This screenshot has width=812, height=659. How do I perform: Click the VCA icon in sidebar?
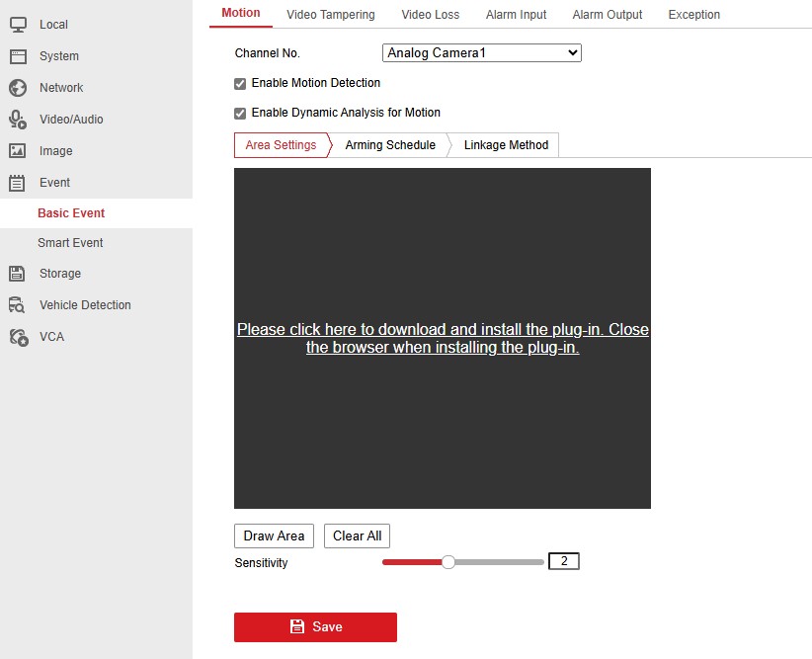coord(17,337)
